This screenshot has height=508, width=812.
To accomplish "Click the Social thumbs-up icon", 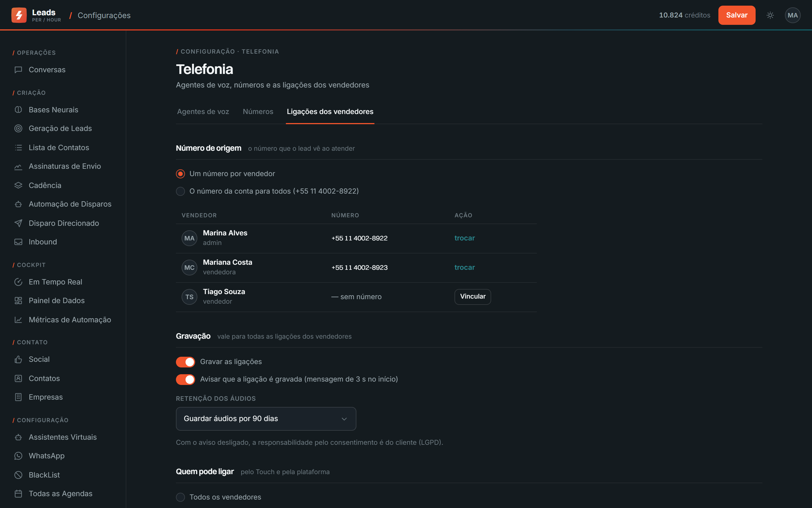I will click(18, 360).
